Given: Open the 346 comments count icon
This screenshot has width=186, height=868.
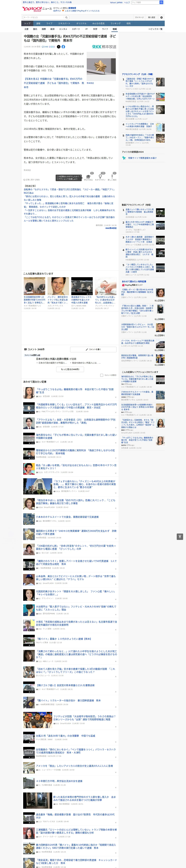Looking at the screenshot, I should (x=45, y=47).
